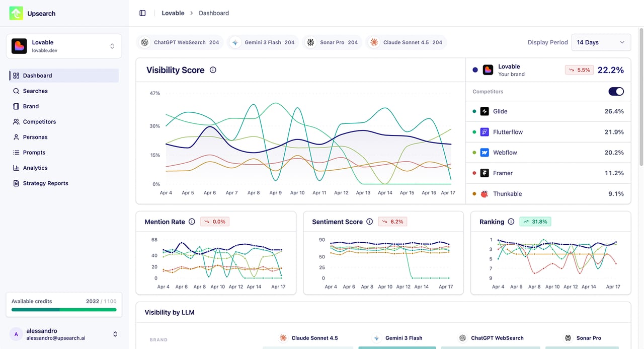Open the Prompts page

pyautogui.click(x=64, y=153)
